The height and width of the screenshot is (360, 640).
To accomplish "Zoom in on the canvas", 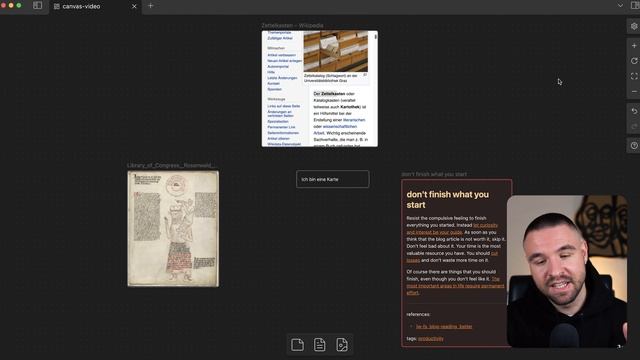I will [x=634, y=46].
